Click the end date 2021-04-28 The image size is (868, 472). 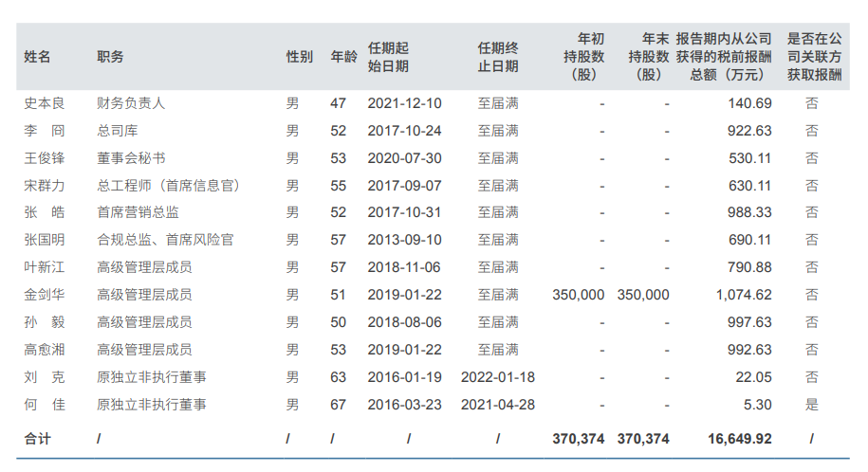tap(498, 405)
